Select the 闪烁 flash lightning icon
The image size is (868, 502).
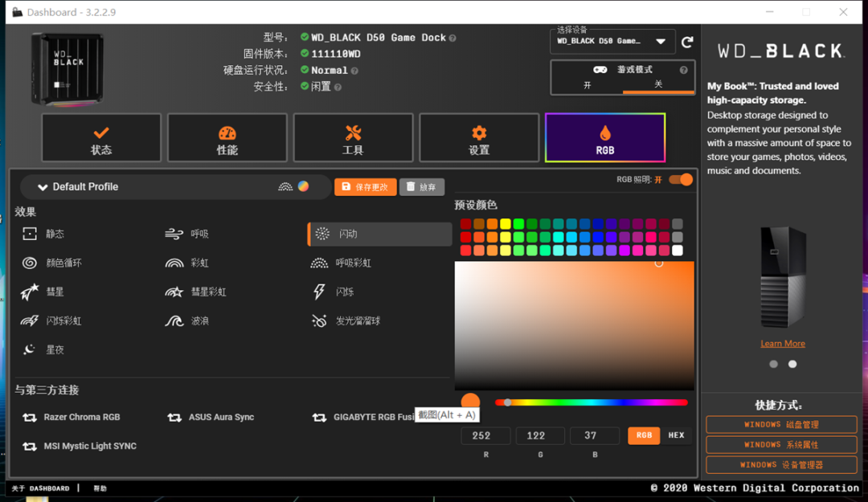[319, 292]
